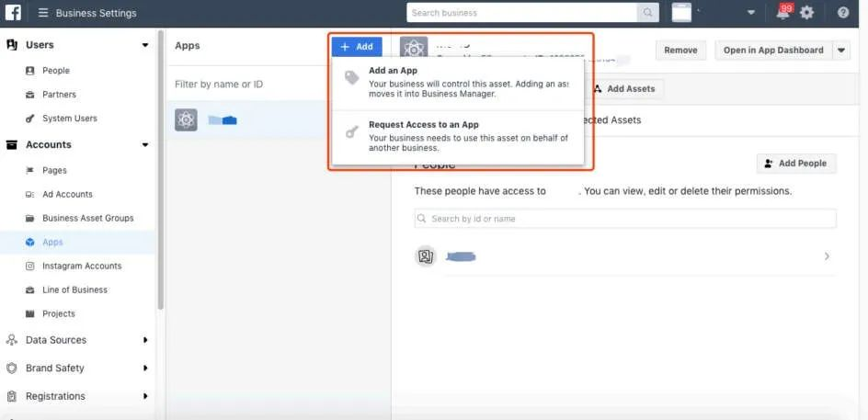
Task: Click the Apps cube icon
Action: (30, 242)
